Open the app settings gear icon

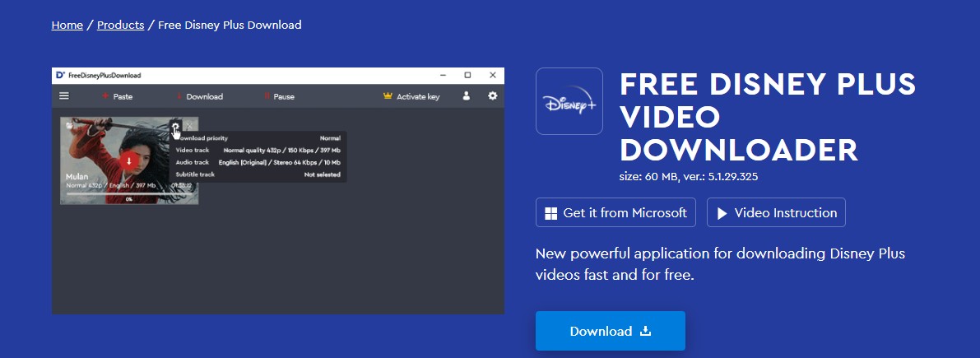click(493, 95)
